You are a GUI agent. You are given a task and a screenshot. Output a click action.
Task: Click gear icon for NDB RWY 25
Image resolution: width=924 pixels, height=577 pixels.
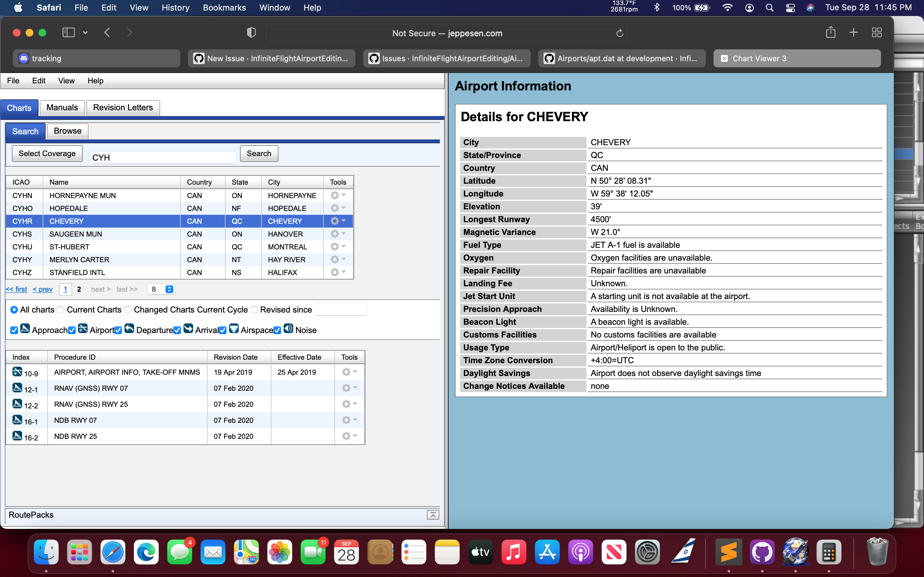coord(346,436)
